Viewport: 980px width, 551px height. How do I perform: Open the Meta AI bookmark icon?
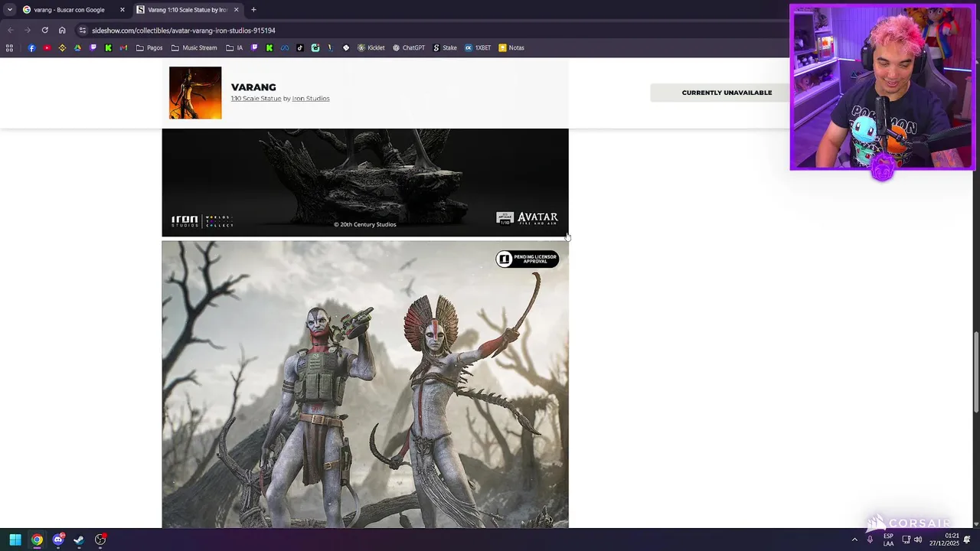285,47
